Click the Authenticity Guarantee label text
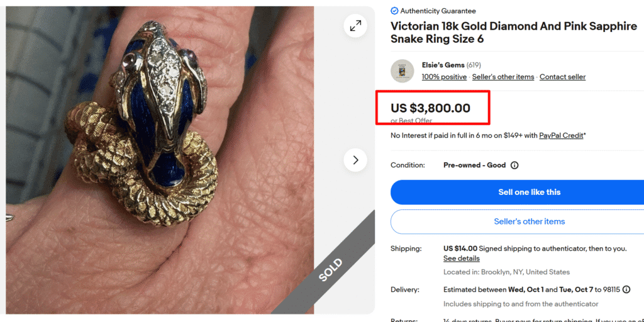Screen dimensions: 644x322 tap(438, 11)
